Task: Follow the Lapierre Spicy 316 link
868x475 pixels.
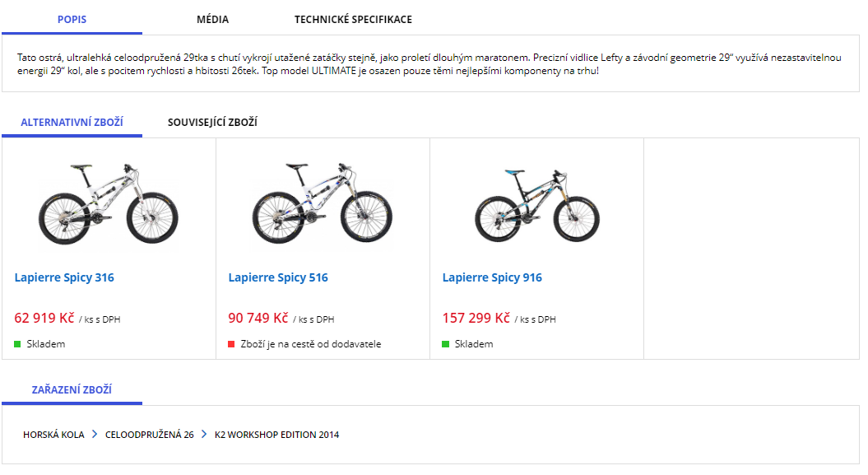Action: [64, 278]
